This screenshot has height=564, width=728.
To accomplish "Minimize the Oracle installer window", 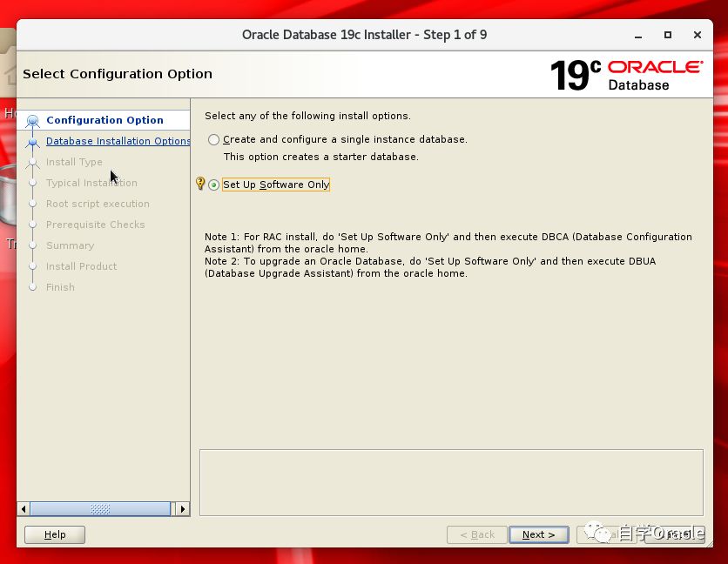I will [x=638, y=36].
